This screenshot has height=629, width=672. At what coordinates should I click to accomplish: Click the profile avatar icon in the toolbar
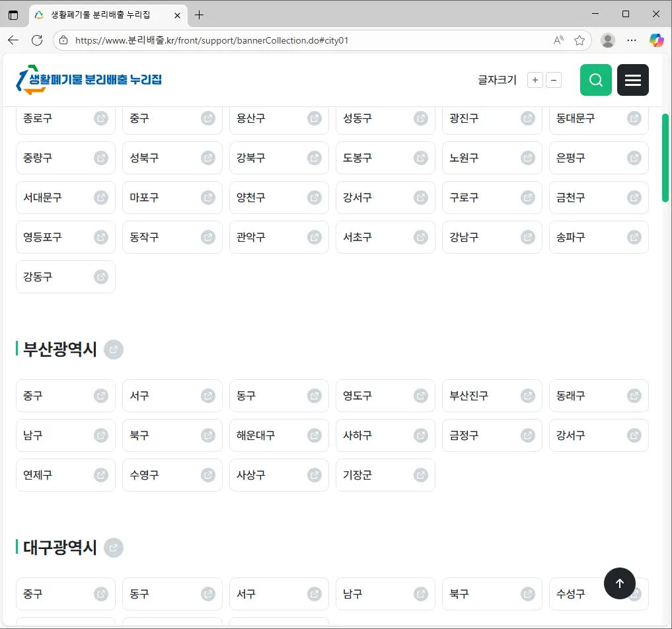607,40
